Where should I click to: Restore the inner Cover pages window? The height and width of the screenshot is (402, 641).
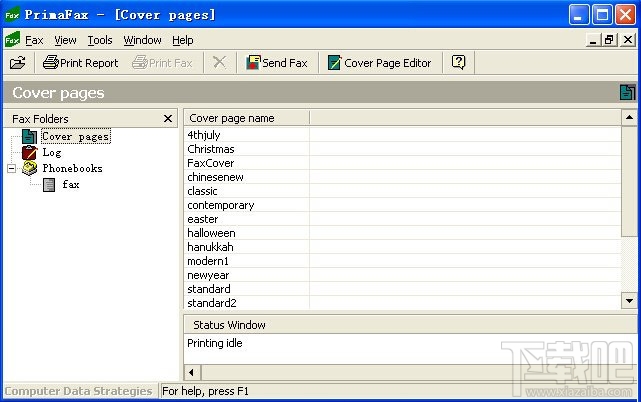pyautogui.click(x=609, y=40)
